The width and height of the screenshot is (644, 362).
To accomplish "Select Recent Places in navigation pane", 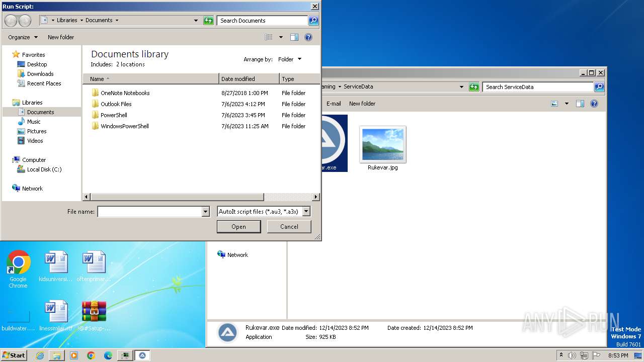I will tap(44, 83).
